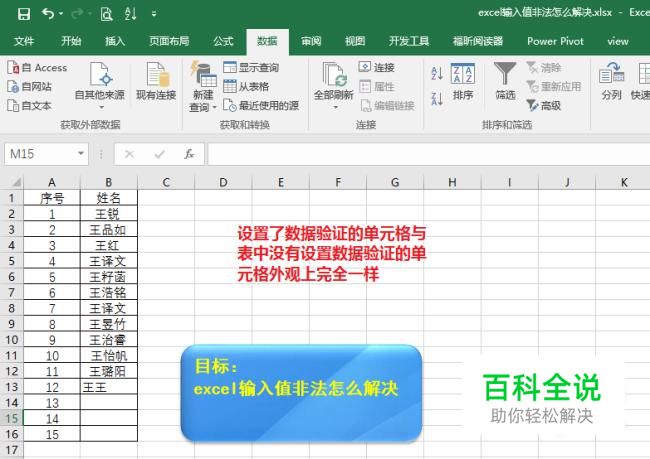Import data using 自文本
This screenshot has width=650, height=459.
(x=29, y=106)
